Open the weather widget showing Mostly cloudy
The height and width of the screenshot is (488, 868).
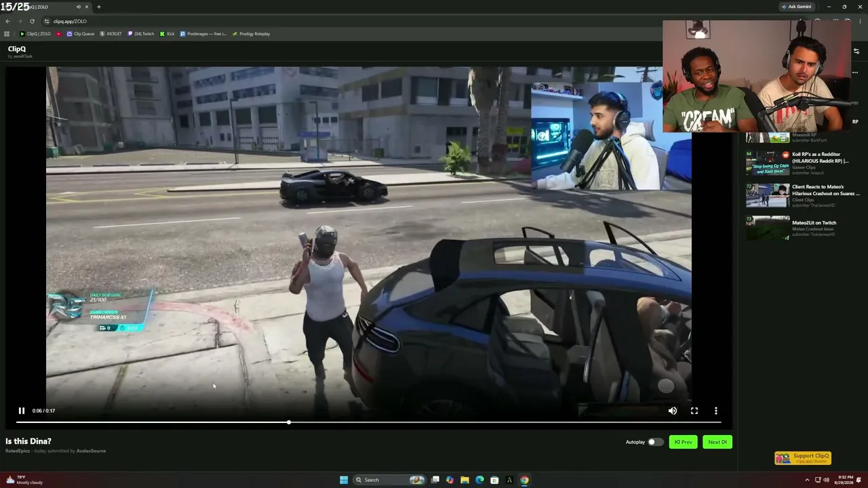click(24, 480)
